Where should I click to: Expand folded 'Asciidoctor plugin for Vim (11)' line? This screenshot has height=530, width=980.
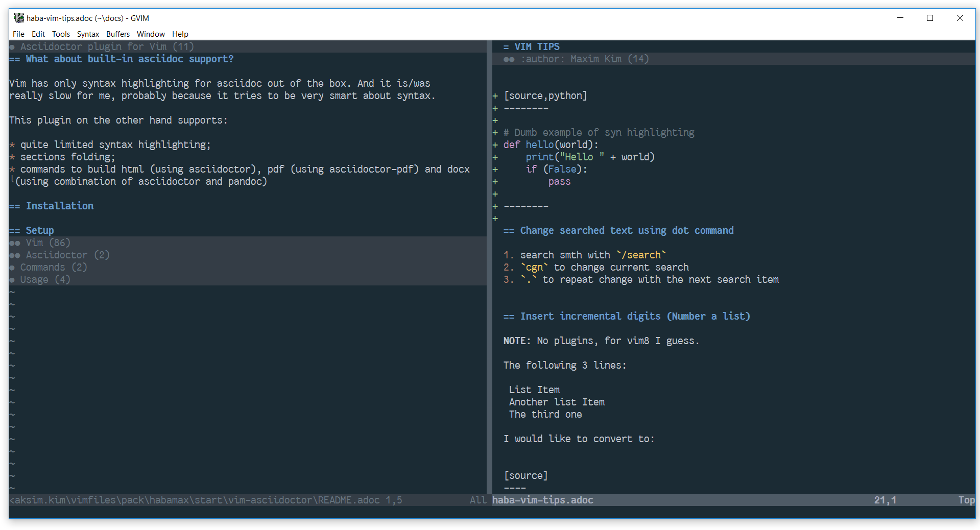coord(247,46)
